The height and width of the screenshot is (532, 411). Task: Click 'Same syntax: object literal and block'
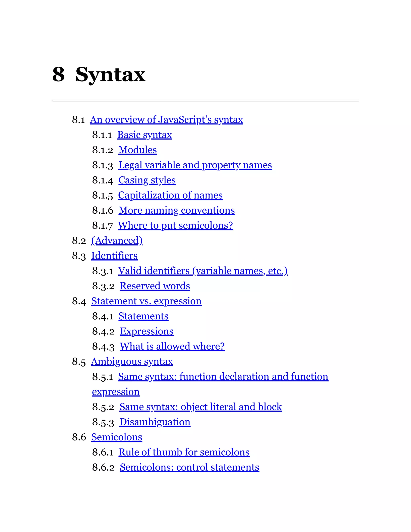point(200,407)
